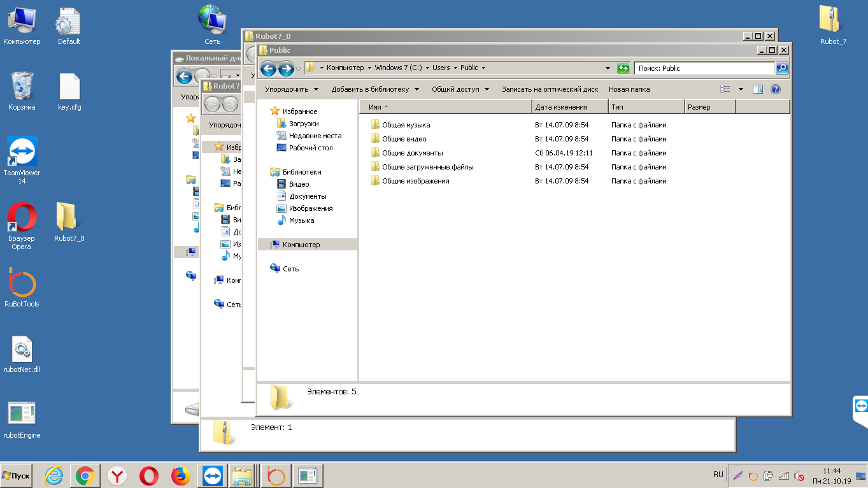This screenshot has height=488, width=868.
Task: Click Новая папка in the toolbar
Action: tap(629, 89)
